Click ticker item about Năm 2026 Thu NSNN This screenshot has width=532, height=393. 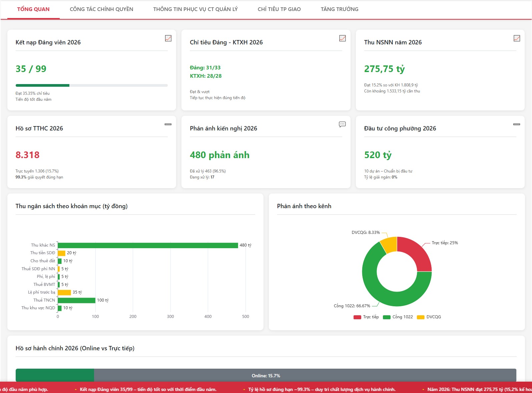(480, 389)
